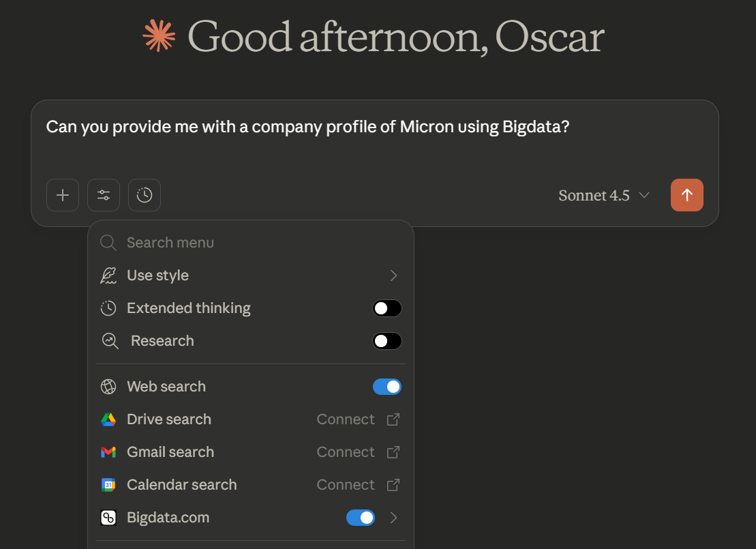Open the Use style submenu
Image resolution: width=756 pixels, height=549 pixels.
(x=251, y=276)
